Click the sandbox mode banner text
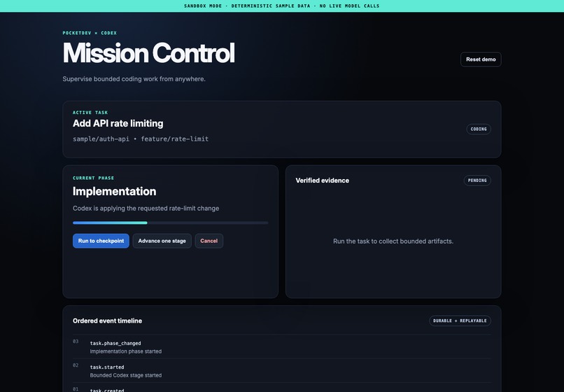 pos(281,6)
